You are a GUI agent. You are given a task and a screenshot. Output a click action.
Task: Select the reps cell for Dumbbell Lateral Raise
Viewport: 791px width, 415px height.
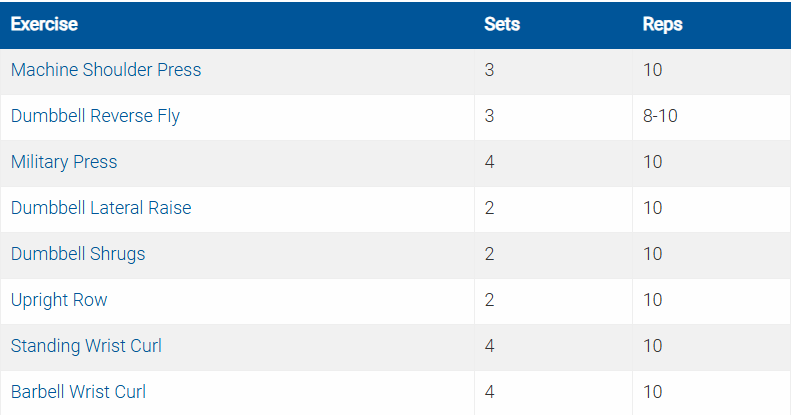pyautogui.click(x=653, y=208)
